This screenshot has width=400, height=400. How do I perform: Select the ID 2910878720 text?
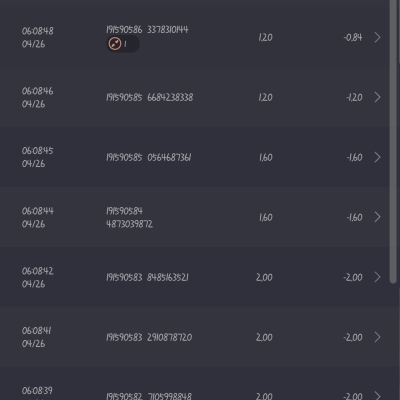[x=170, y=337]
